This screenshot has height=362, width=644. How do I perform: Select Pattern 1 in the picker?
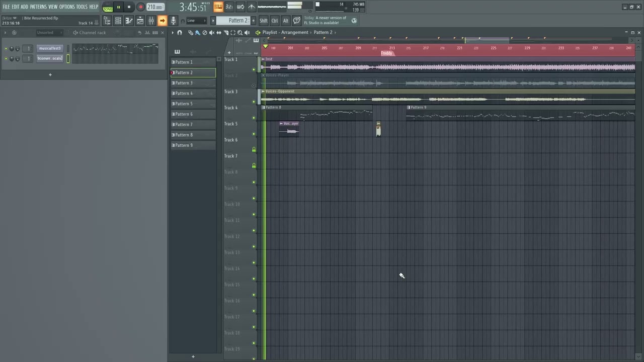pos(193,62)
